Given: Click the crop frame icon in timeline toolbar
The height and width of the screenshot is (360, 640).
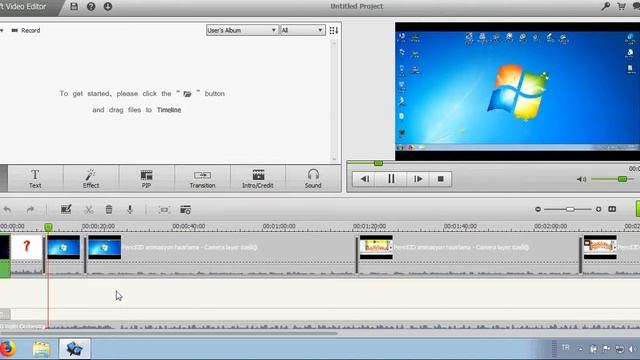Looking at the screenshot, I should click(164, 210).
